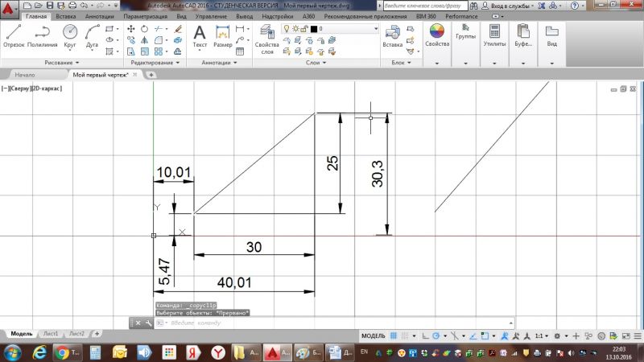Open the Утилиты calculator panel
Screen dimensions: 644x362
pyautogui.click(x=494, y=35)
